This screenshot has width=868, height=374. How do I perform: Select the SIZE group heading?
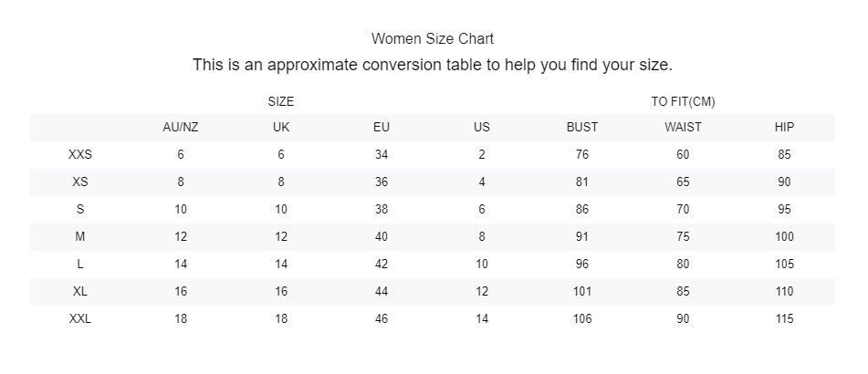(x=281, y=101)
